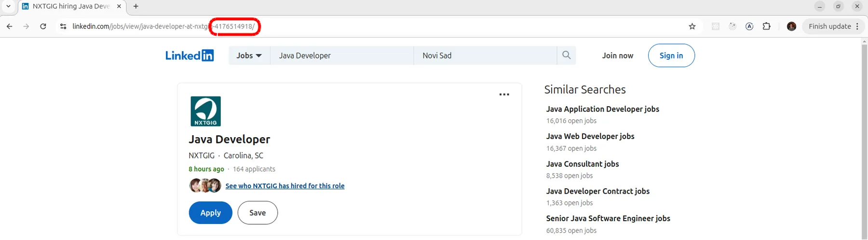Viewport: 868px width, 240px height.
Task: Open the Chrome profile avatar
Action: (x=791, y=27)
